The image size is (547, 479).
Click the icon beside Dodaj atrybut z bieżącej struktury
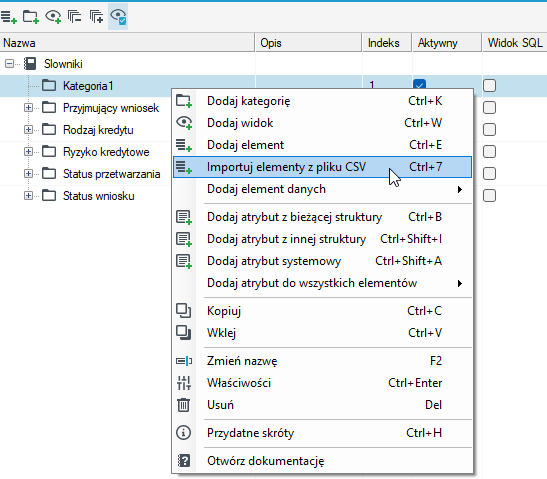coord(184,217)
